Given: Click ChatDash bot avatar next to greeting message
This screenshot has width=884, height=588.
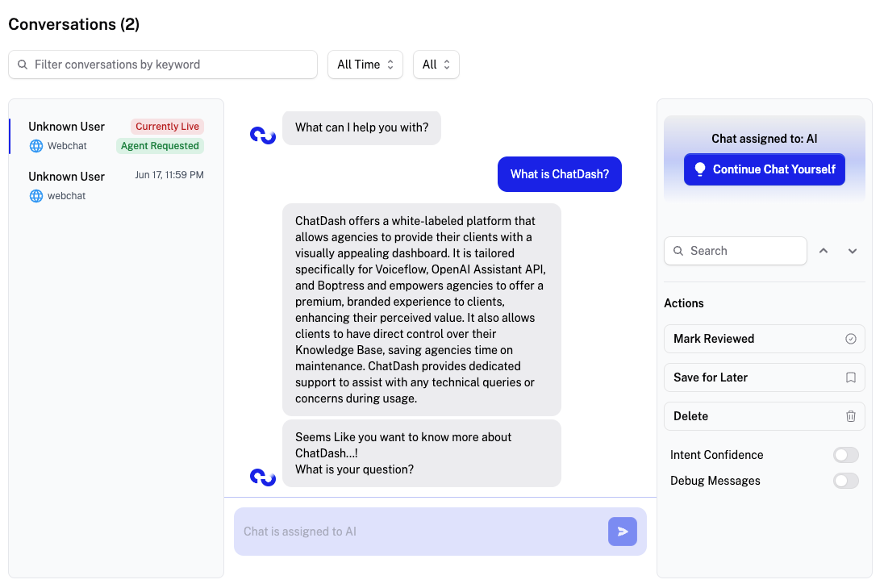Looking at the screenshot, I should [263, 136].
